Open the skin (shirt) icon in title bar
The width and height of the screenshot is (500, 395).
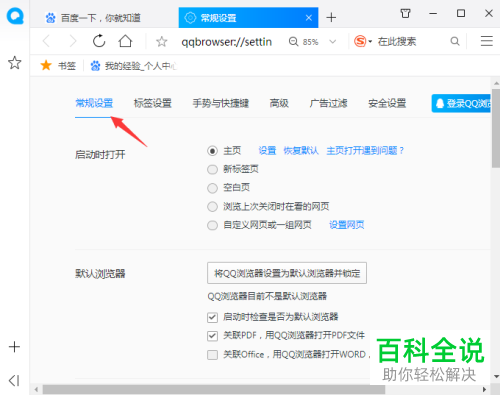pyautogui.click(x=405, y=13)
